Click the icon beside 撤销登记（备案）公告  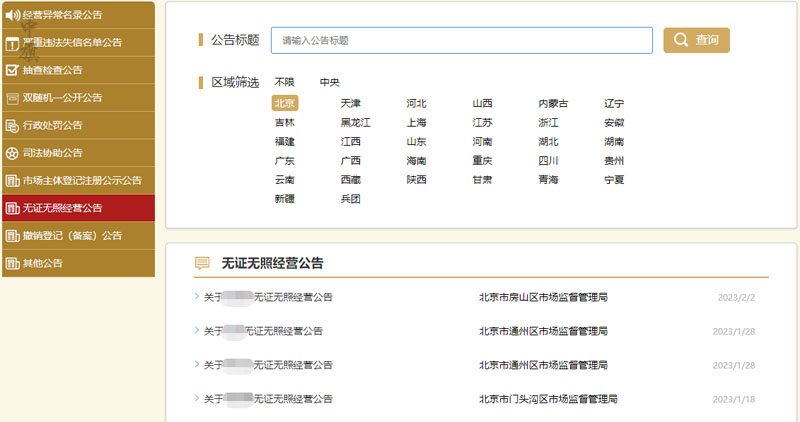(12, 236)
